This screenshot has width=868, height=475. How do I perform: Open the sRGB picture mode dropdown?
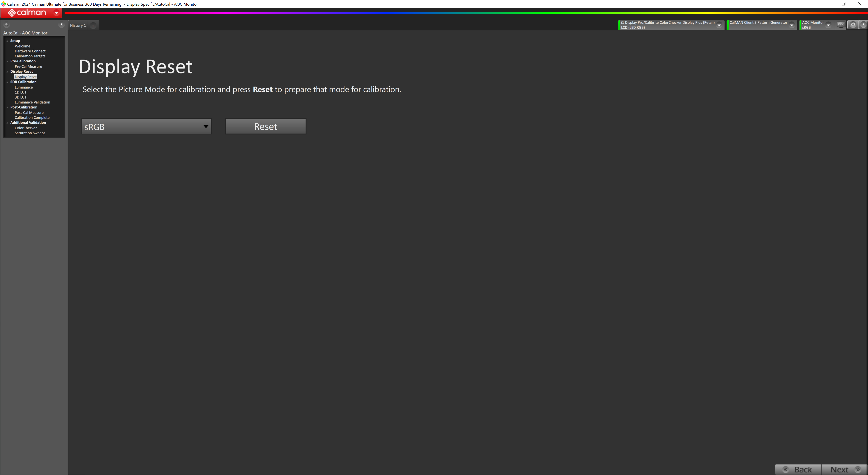click(x=147, y=127)
